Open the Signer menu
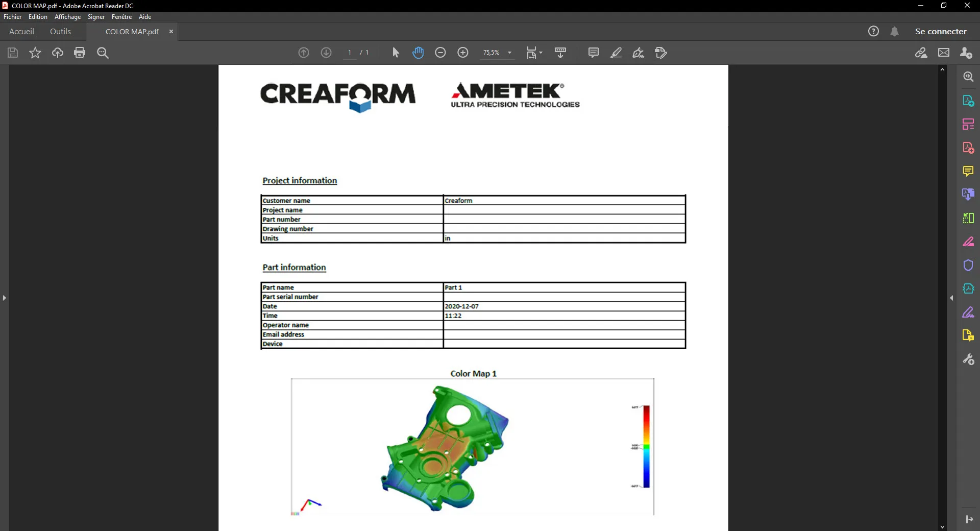The height and width of the screenshot is (531, 980). coord(96,17)
